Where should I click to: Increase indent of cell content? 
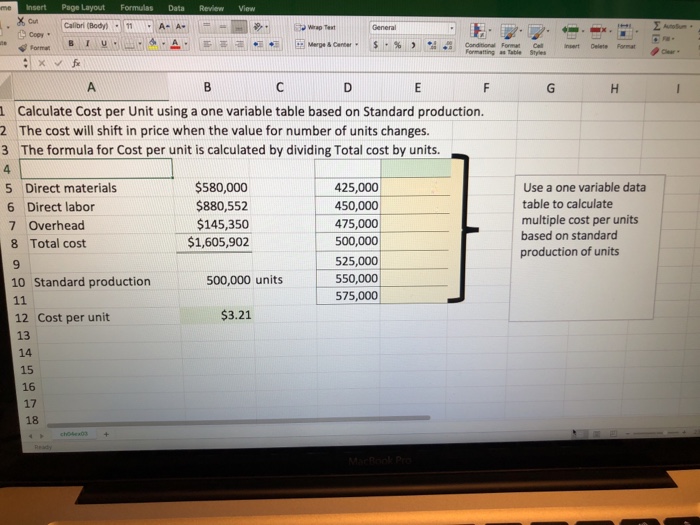274,44
